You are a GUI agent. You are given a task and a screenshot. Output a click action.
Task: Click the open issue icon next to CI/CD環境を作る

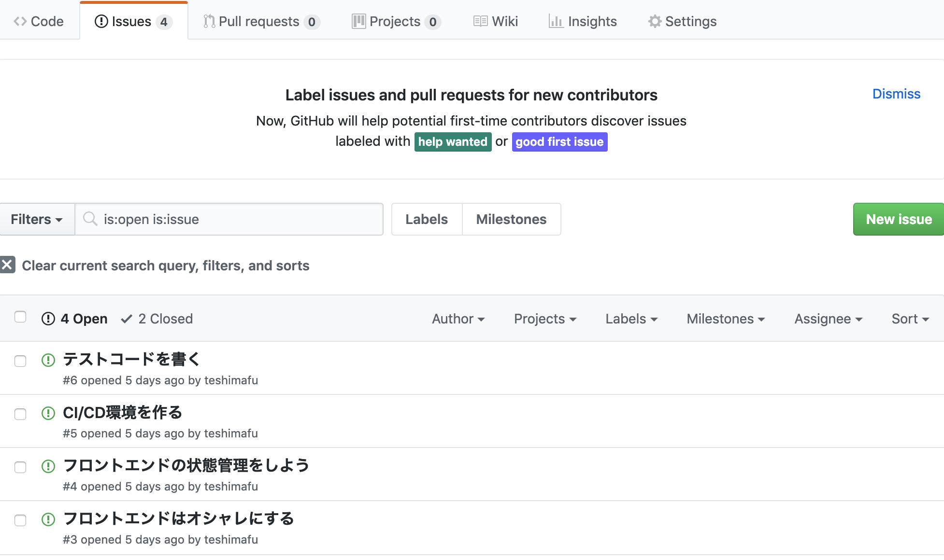48,414
